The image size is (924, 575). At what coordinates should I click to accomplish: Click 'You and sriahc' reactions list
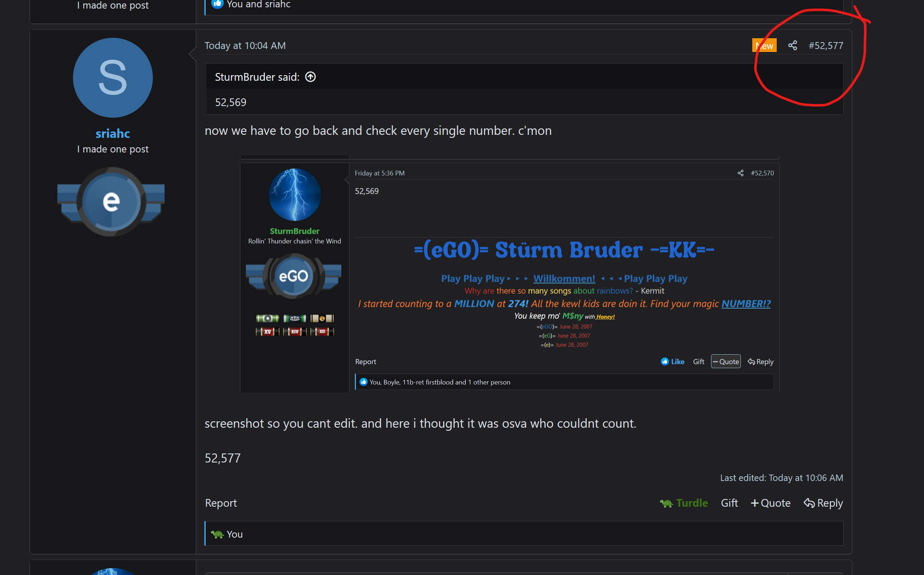[258, 5]
